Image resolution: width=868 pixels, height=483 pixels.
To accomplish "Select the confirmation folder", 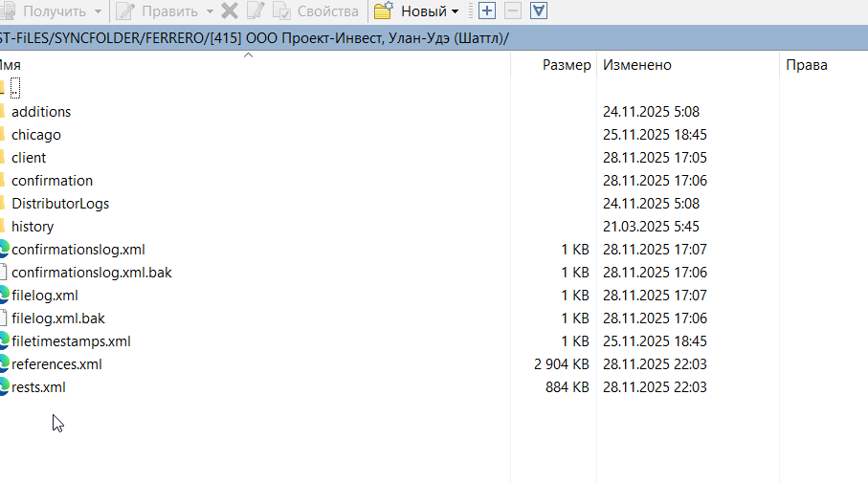I will 52,181.
